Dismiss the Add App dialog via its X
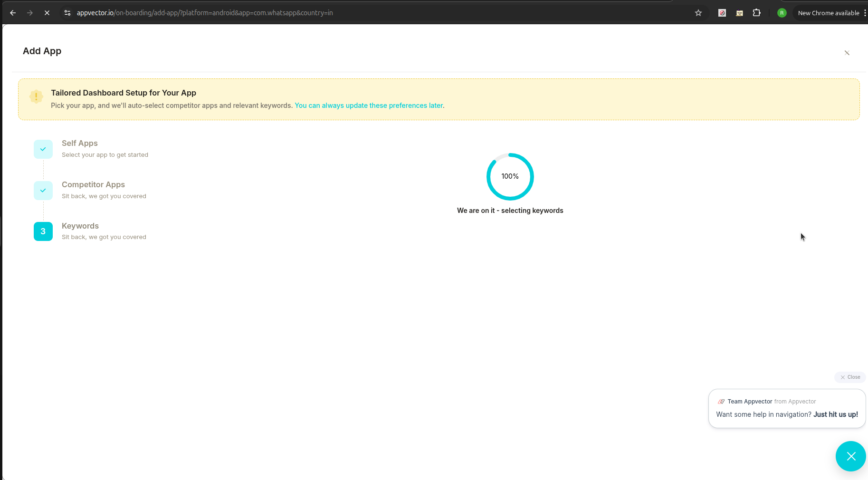Screen dimensions: 868x480 click(847, 53)
